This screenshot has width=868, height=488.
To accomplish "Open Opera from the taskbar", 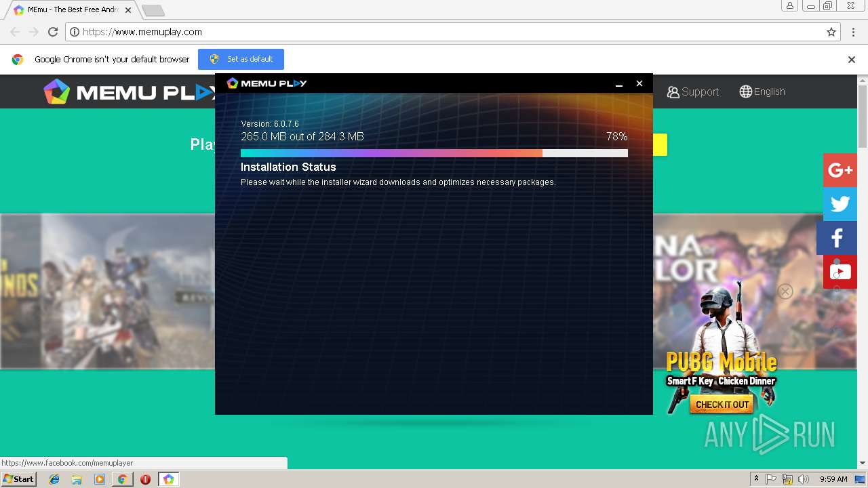I will 145,479.
